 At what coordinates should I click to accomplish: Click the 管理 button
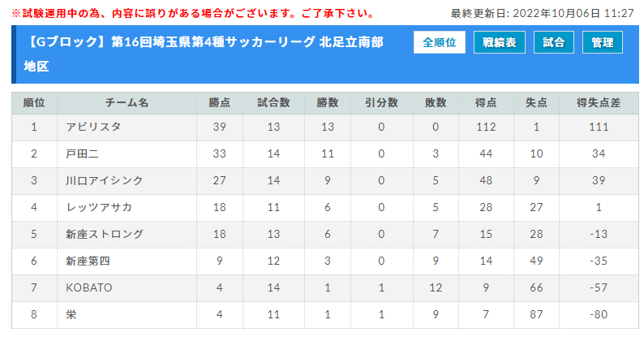pyautogui.click(x=602, y=42)
